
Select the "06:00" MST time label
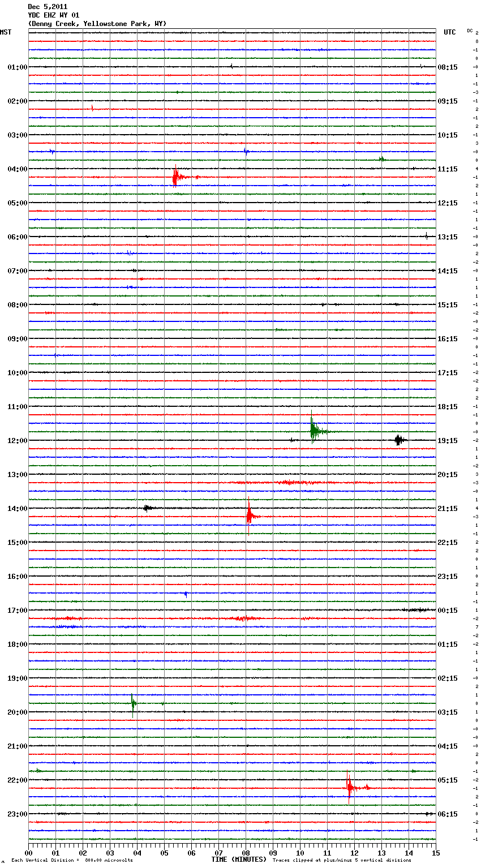coord(18,237)
